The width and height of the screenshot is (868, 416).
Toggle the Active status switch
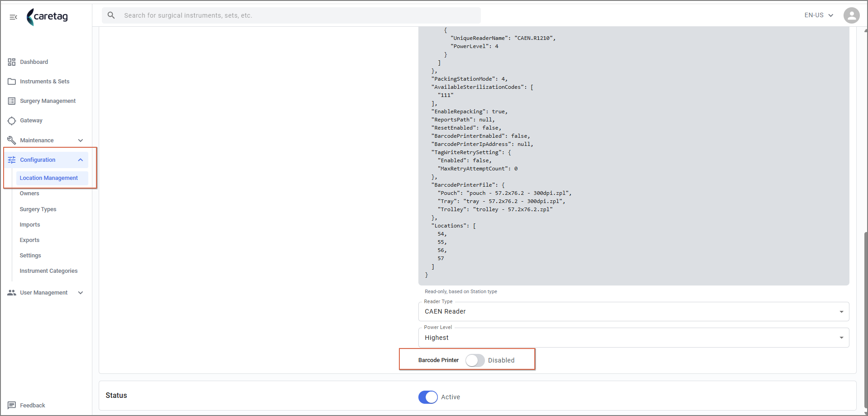(x=428, y=397)
